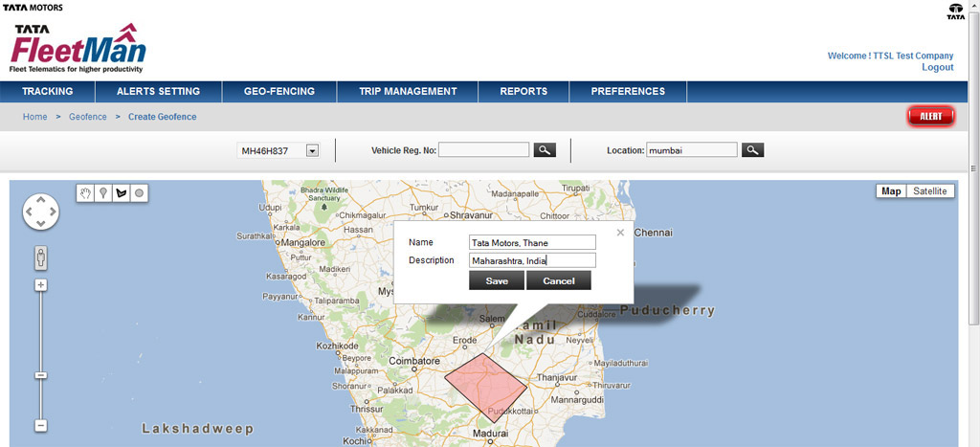Zoom in with the plus button
Viewport: 980px width, 447px height.
pos(41,285)
